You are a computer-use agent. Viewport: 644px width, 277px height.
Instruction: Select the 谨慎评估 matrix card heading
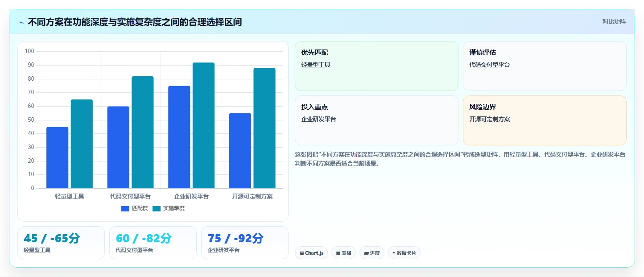483,53
